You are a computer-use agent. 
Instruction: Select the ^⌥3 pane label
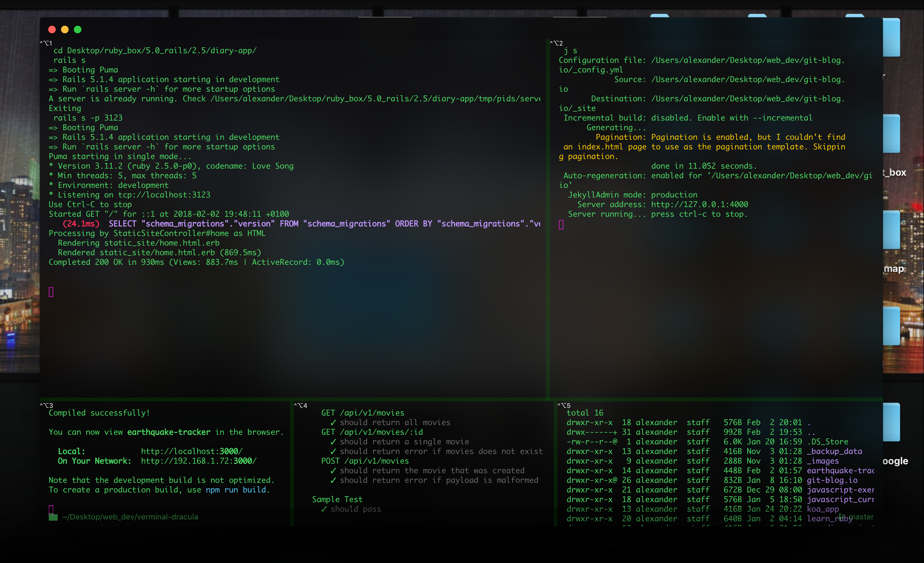[x=47, y=405]
